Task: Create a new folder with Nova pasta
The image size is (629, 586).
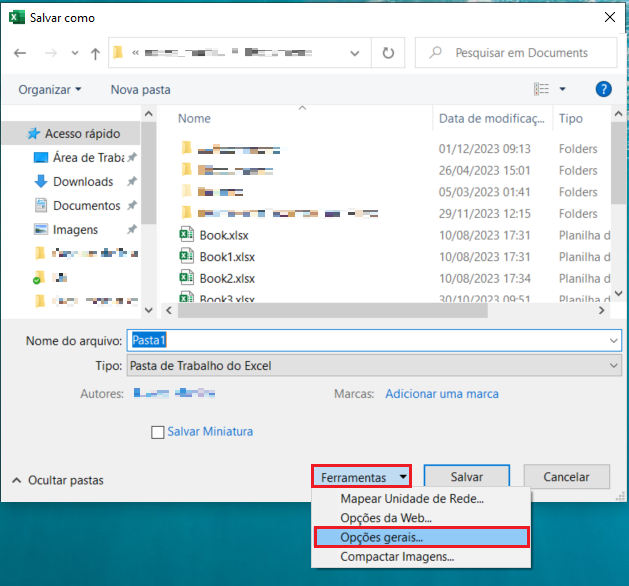Action: 140,89
